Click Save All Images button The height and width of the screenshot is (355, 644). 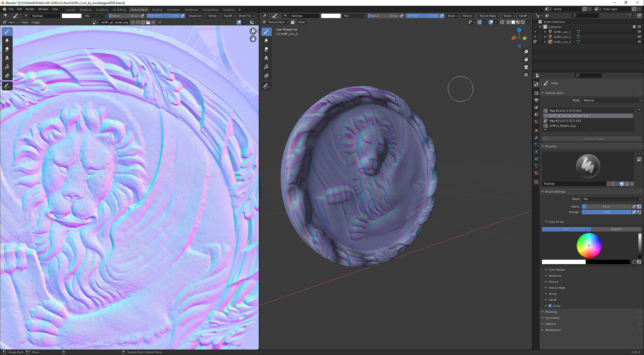pyautogui.click(x=591, y=139)
